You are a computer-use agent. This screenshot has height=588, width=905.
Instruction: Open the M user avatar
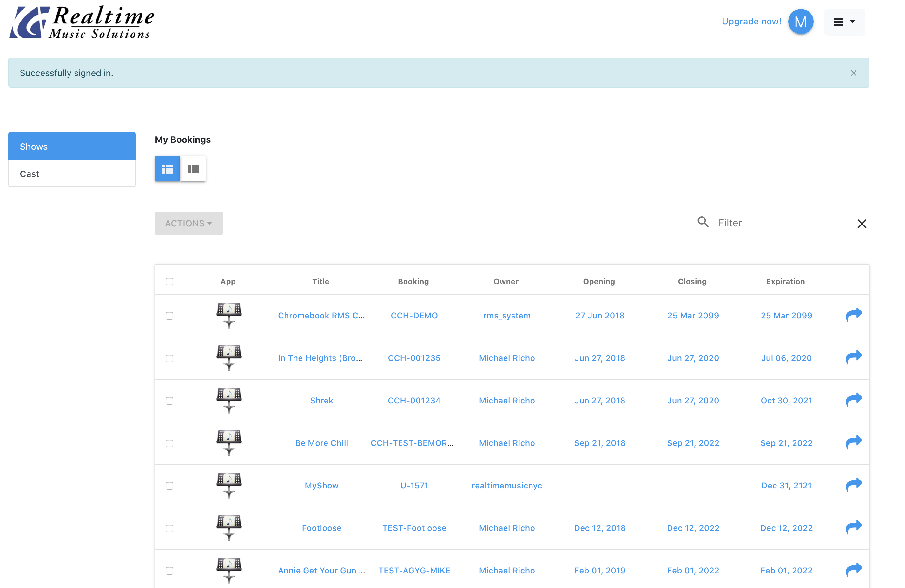(x=800, y=22)
